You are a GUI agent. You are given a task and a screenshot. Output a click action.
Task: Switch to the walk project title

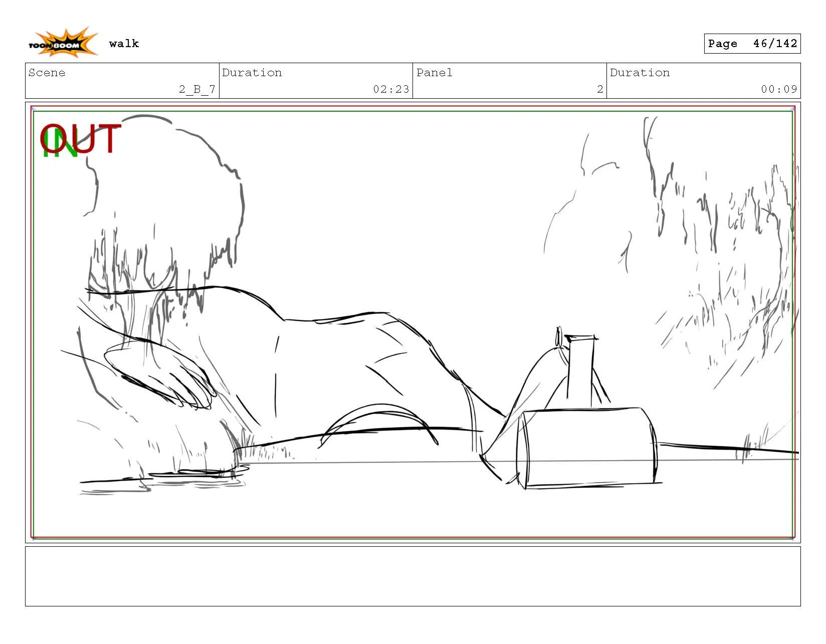pyautogui.click(x=124, y=44)
